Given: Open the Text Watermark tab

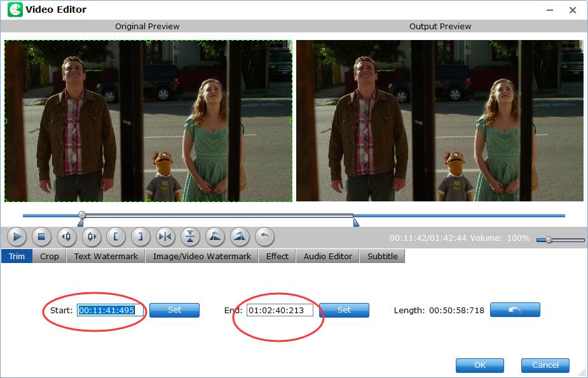Looking at the screenshot, I should pyautogui.click(x=106, y=256).
